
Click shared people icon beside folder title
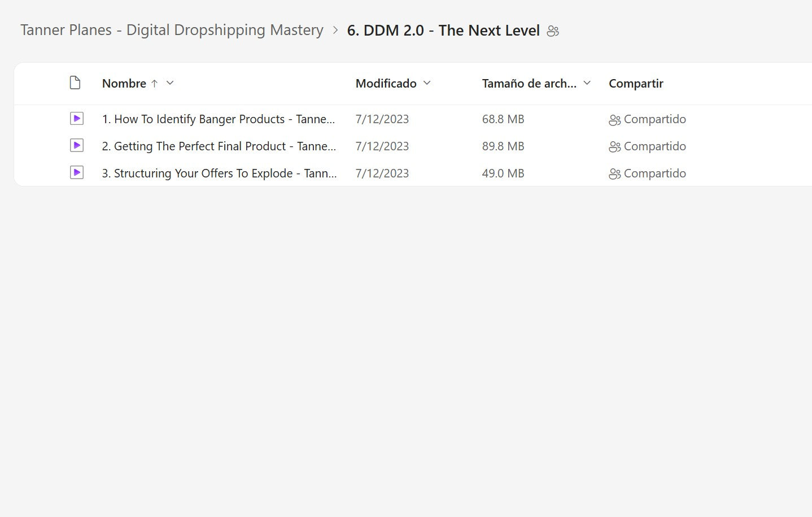pyautogui.click(x=553, y=31)
